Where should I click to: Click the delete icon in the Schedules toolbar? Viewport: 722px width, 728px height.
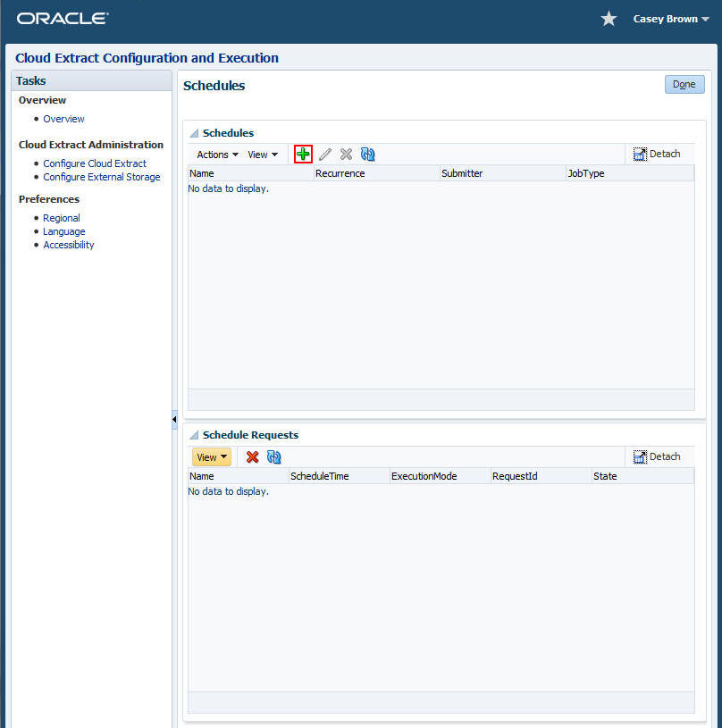(x=347, y=154)
